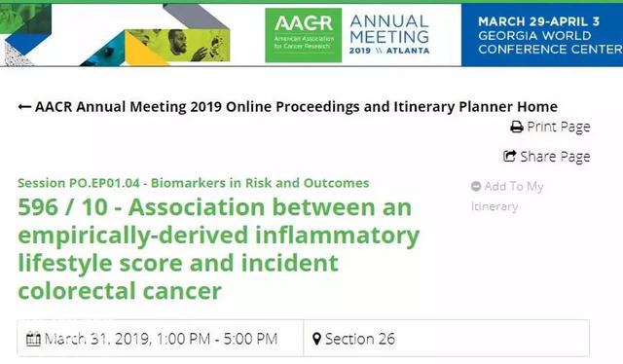Screen dimensions: 623x364
Task: Click Print Page text
Action: 559,127
